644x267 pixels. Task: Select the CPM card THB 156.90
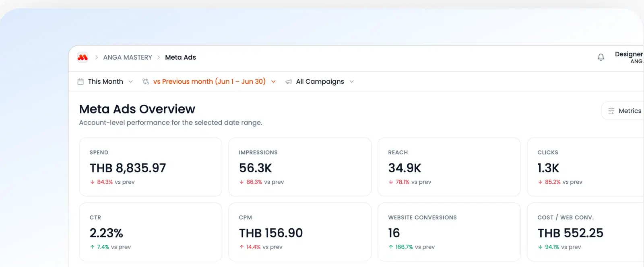tap(300, 232)
